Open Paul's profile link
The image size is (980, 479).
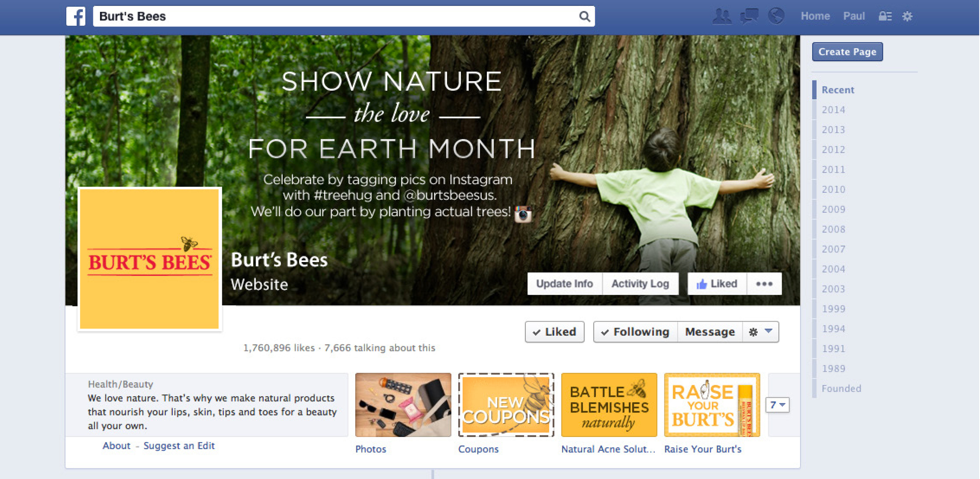(x=854, y=16)
